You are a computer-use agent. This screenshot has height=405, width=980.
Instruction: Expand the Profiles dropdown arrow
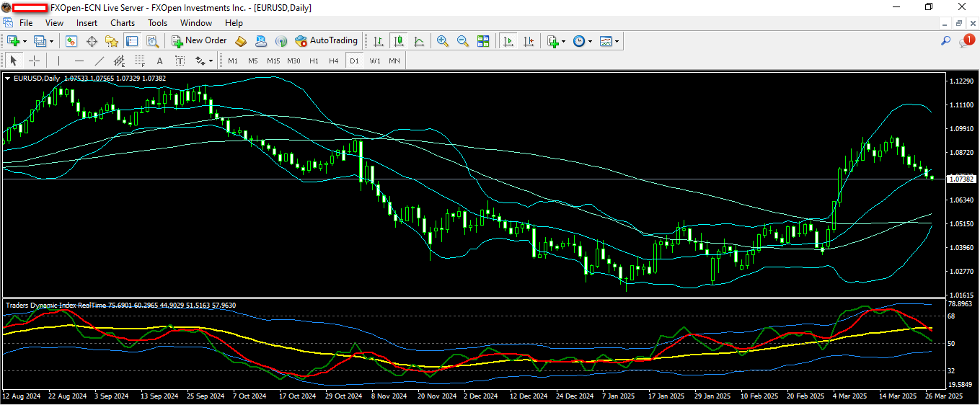[51, 41]
